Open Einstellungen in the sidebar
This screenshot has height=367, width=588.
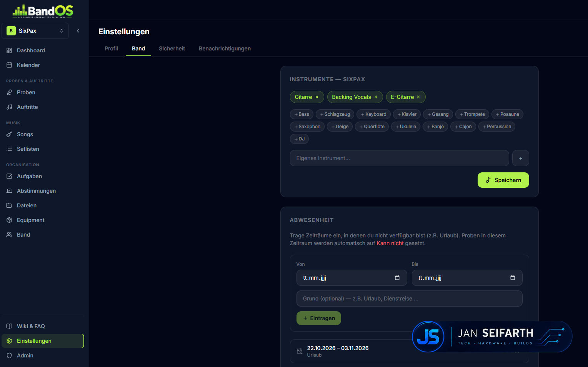coord(42,341)
